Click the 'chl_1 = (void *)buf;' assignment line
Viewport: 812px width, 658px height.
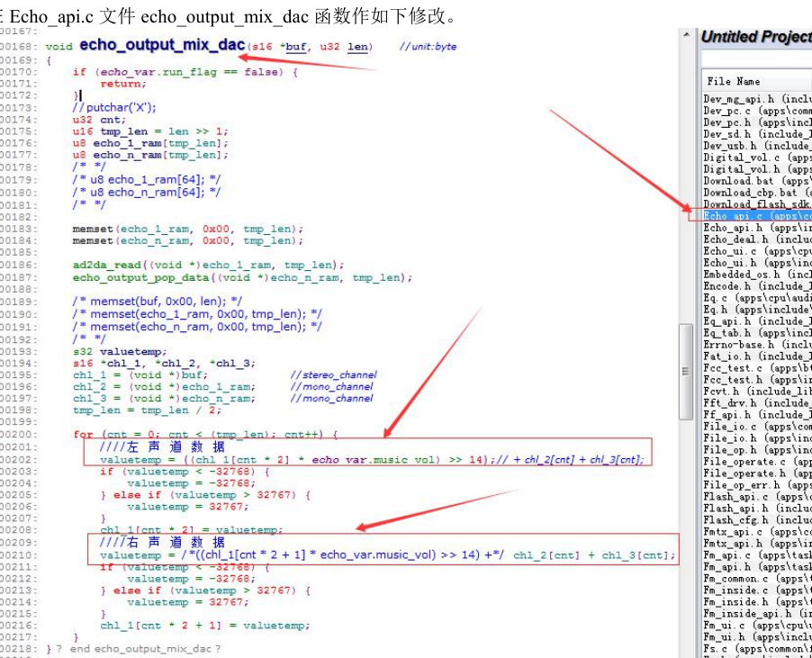[x=140, y=374]
